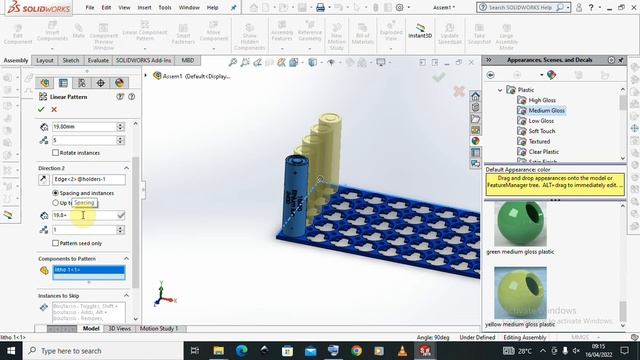Select Soft Touch plastic category

pos(542,131)
